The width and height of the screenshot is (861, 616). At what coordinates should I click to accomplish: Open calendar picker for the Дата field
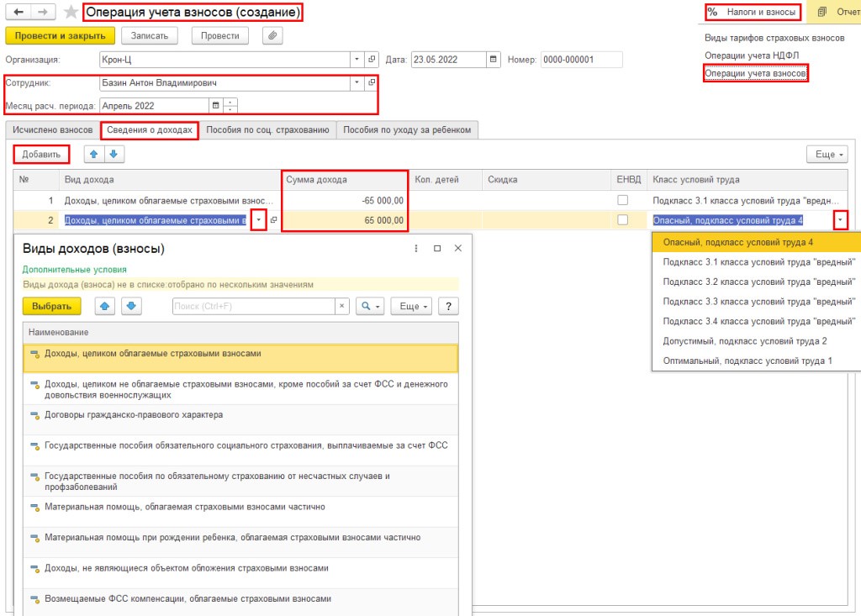click(494, 60)
